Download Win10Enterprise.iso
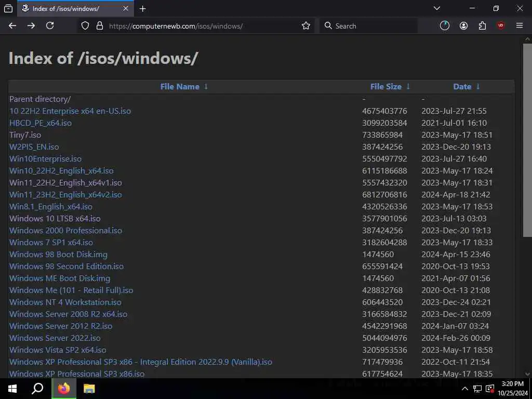The image size is (532, 399). coord(45,159)
